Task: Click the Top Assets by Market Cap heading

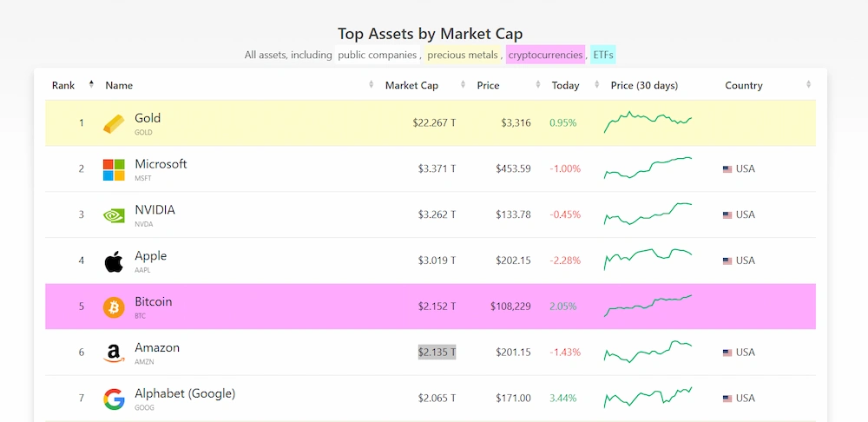Action: [x=431, y=34]
